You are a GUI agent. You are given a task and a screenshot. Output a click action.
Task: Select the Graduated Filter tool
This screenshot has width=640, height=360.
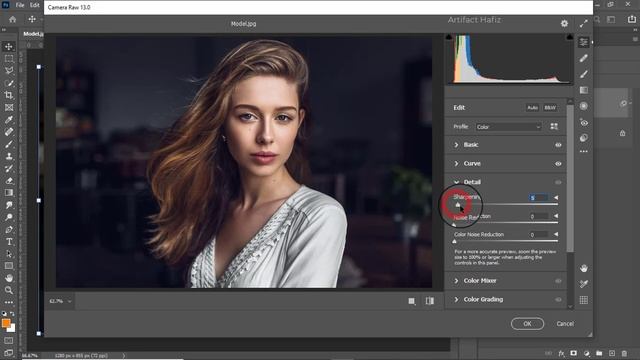(x=584, y=90)
